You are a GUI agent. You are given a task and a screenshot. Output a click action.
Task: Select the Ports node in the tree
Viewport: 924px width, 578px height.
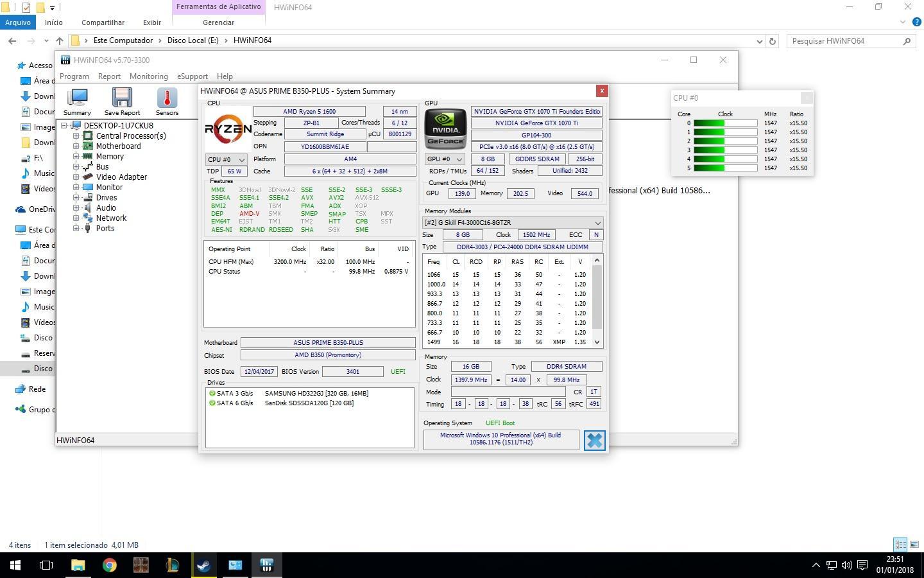point(105,228)
